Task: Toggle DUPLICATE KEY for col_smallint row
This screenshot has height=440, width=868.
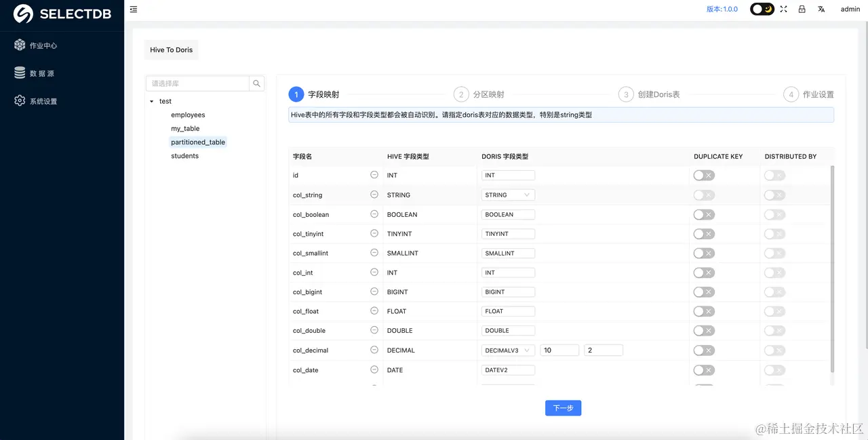Action: pyautogui.click(x=704, y=253)
